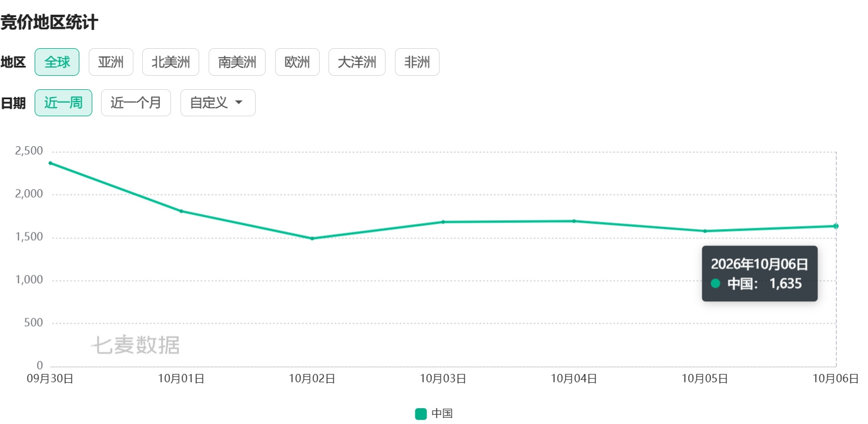Click the 10月06日 data point on the line
The width and height of the screenshot is (868, 424).
836,226
